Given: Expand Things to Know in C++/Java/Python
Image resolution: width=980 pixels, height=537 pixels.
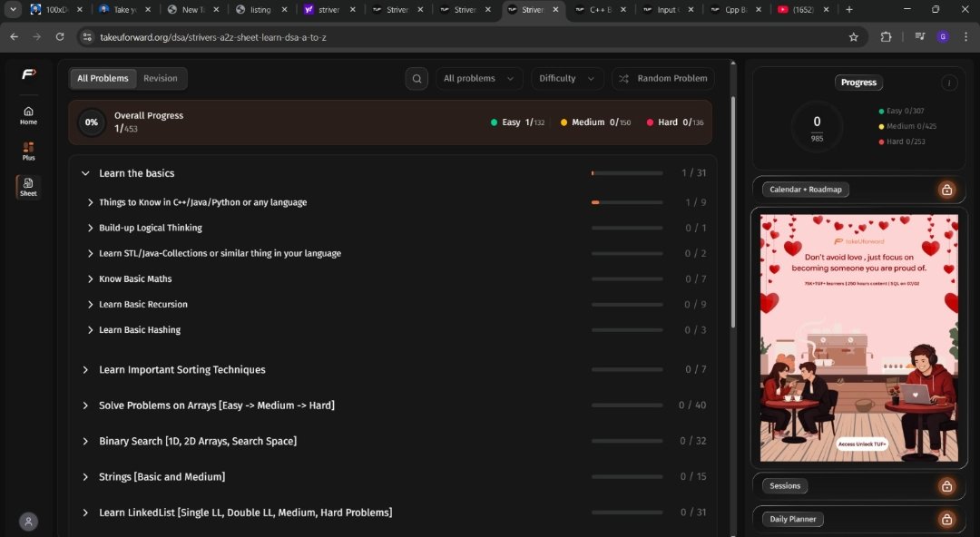Looking at the screenshot, I should click(90, 202).
